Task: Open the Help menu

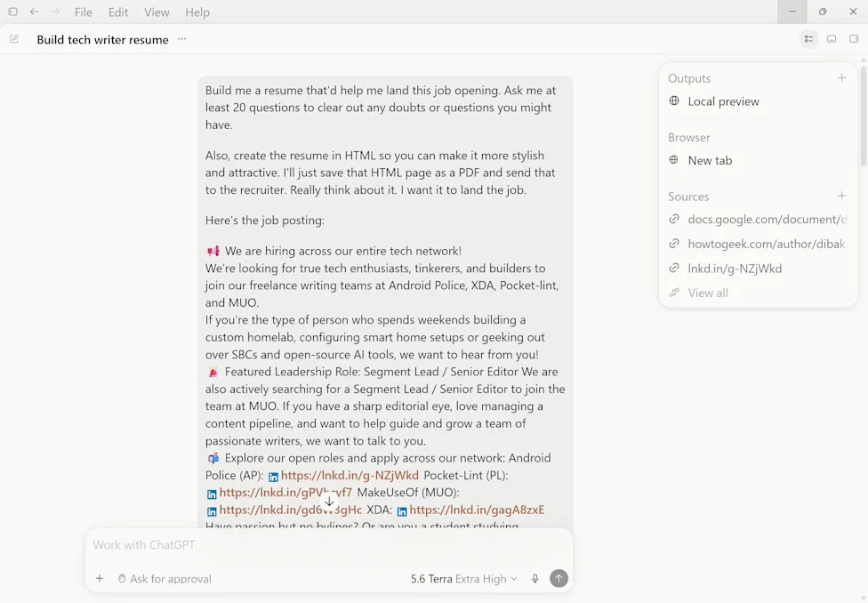Action: (197, 12)
